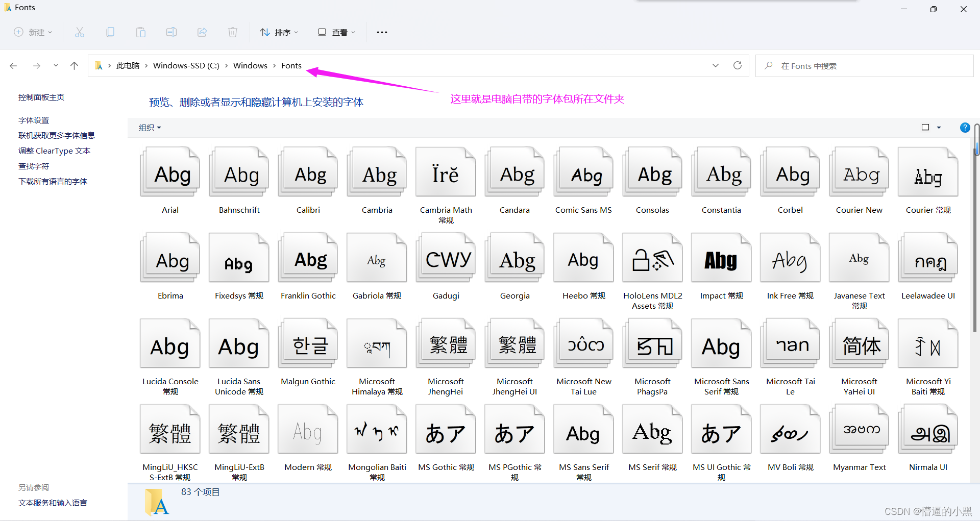Viewport: 980px width, 521px height.
Task: Click the Rename icon in toolbar
Action: (171, 32)
